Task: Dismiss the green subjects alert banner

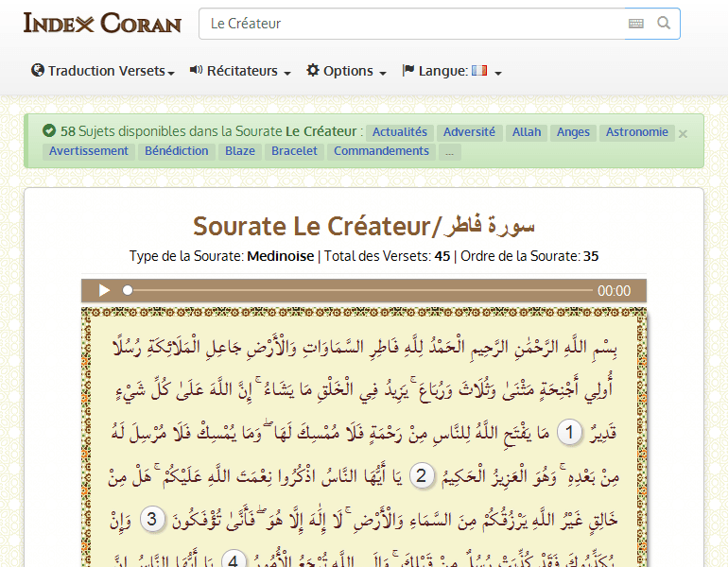Action: pyautogui.click(x=683, y=133)
